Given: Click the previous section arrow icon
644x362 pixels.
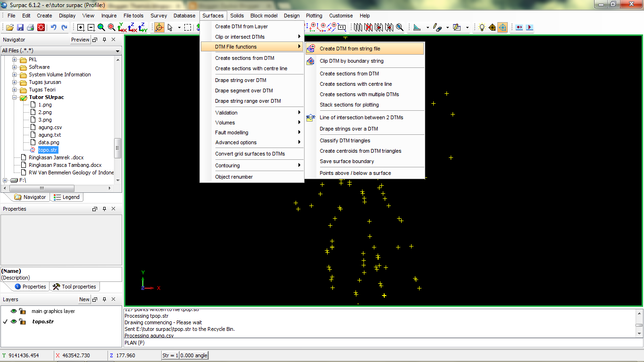Looking at the screenshot, I should (379, 27).
